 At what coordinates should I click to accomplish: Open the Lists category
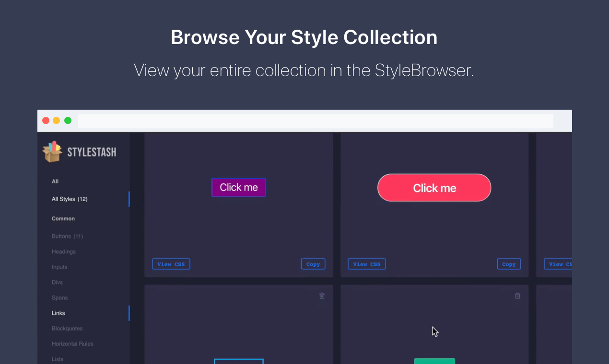point(58,359)
